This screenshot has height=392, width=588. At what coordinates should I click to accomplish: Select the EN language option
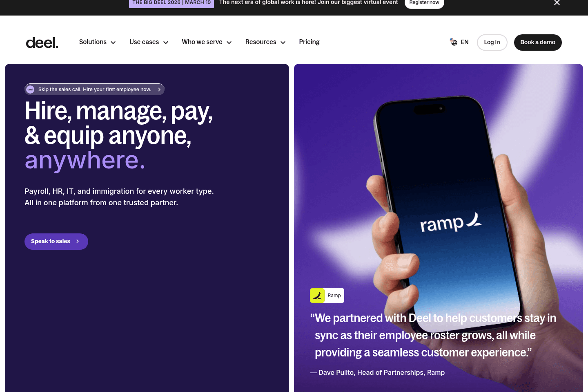point(465,42)
